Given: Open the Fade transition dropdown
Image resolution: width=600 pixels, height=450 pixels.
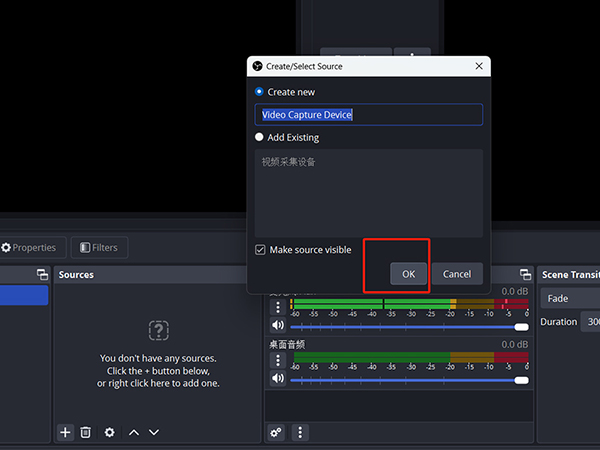Looking at the screenshot, I should point(570,298).
